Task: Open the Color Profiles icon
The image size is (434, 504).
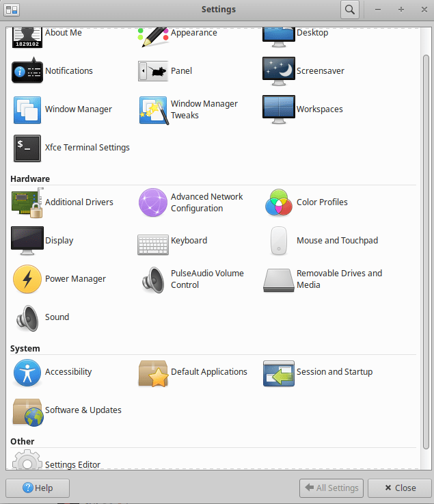Action: pos(279,202)
